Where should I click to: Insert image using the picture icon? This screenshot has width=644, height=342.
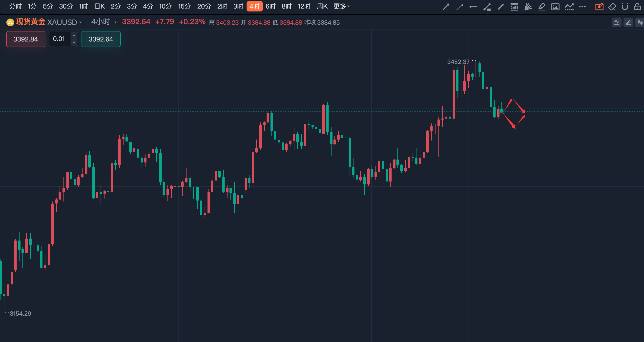point(555,7)
